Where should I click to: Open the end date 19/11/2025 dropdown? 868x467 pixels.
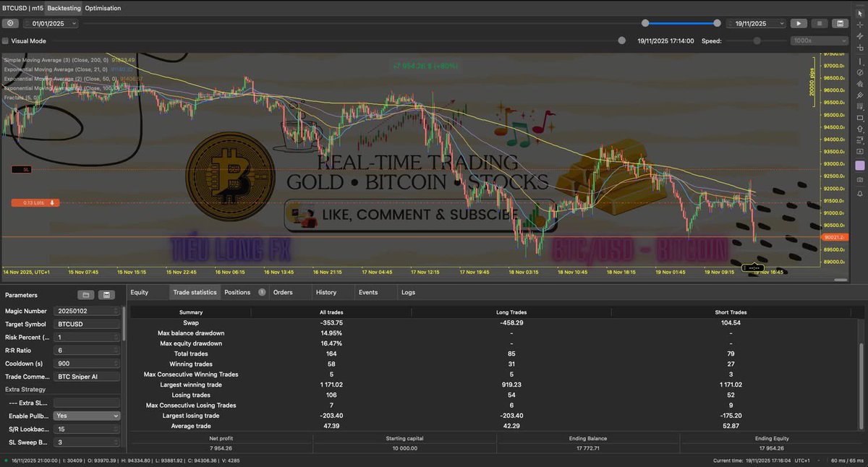coord(755,23)
